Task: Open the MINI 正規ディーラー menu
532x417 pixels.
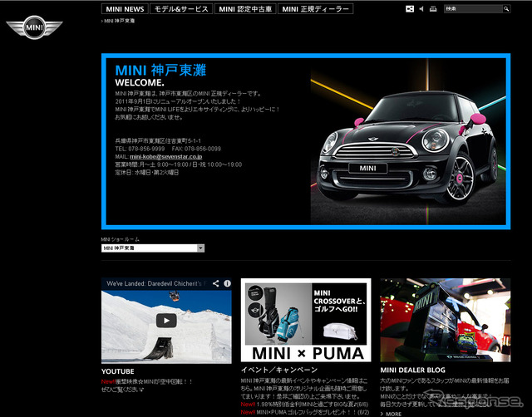Action: coord(316,9)
